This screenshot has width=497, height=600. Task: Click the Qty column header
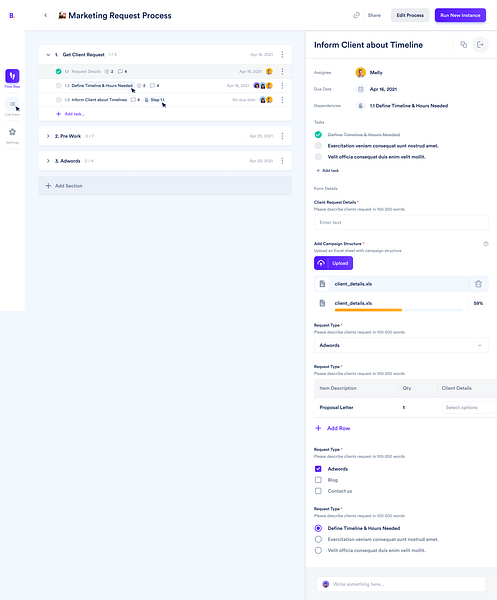[x=407, y=388]
